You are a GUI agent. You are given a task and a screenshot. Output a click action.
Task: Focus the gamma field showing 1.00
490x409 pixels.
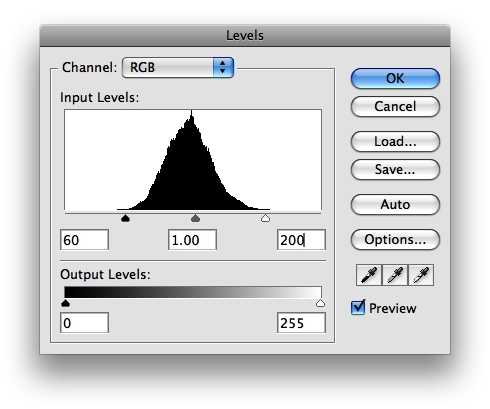pos(192,240)
